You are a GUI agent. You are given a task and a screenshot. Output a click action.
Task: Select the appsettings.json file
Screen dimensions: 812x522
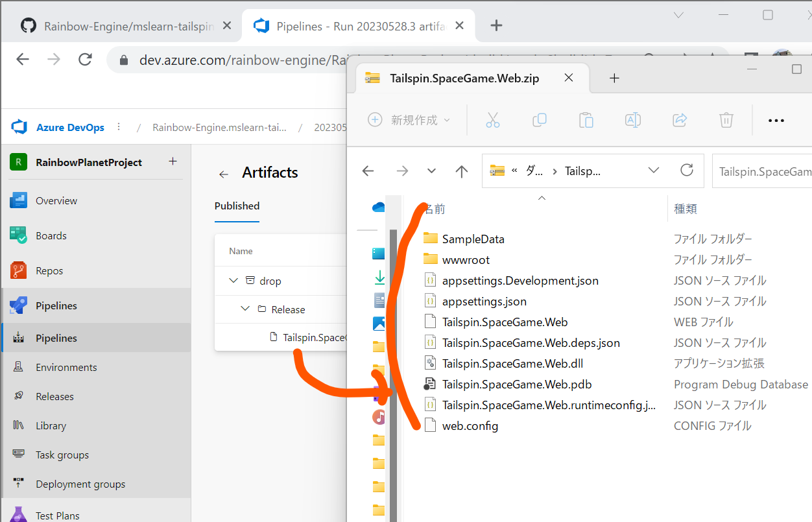[x=484, y=301]
